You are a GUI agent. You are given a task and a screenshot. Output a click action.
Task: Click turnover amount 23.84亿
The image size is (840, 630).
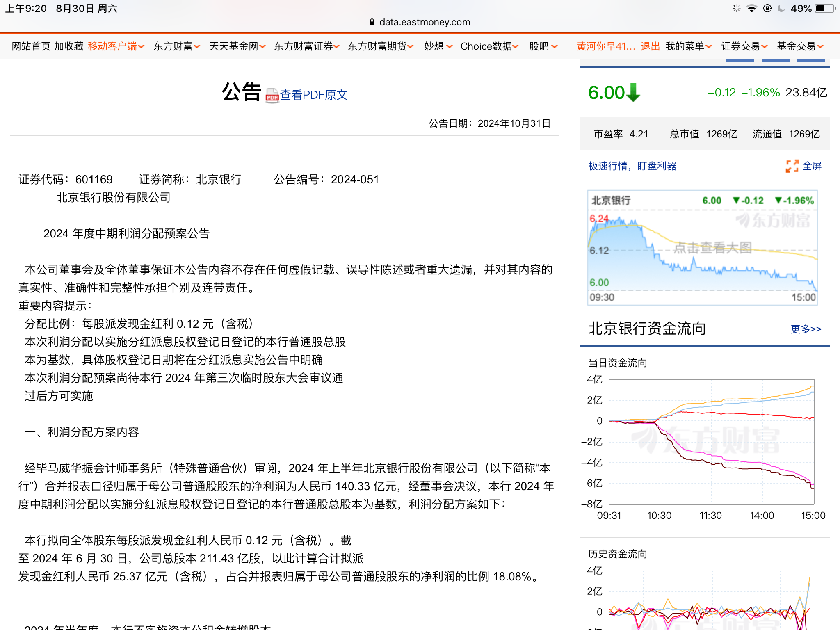(x=806, y=93)
